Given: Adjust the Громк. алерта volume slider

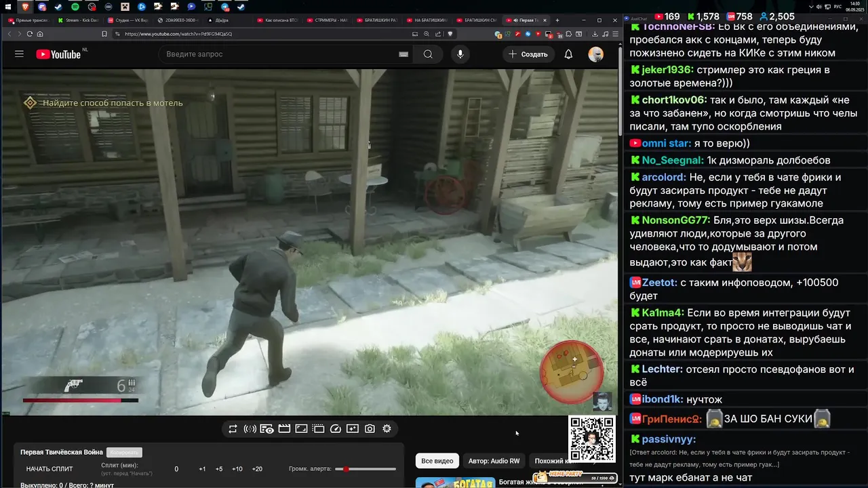Looking at the screenshot, I should [366, 469].
